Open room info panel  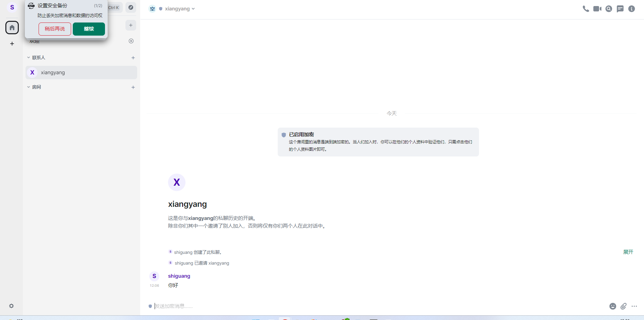point(632,9)
